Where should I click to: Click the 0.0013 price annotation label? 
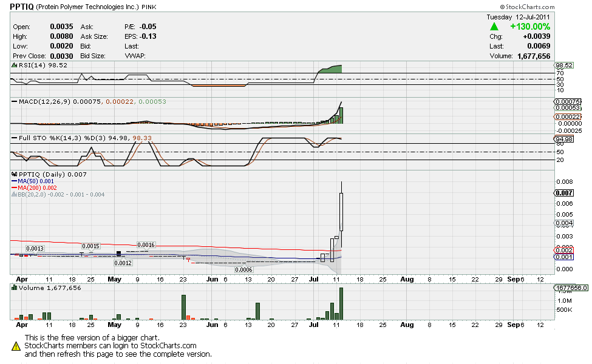pyautogui.click(x=35, y=249)
